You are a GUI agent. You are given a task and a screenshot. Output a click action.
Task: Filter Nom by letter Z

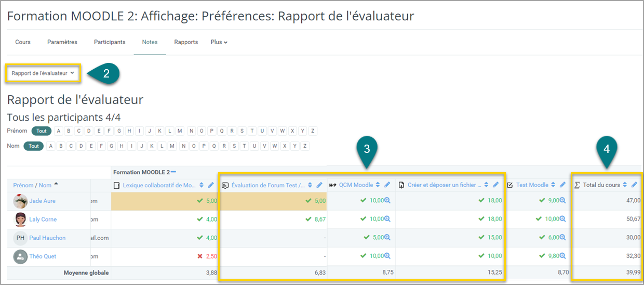click(305, 146)
